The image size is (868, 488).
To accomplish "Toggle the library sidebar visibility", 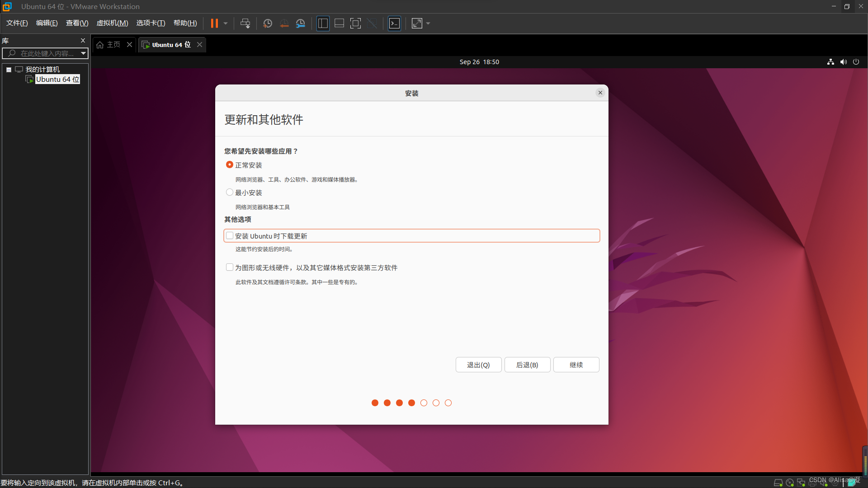I will click(x=323, y=23).
